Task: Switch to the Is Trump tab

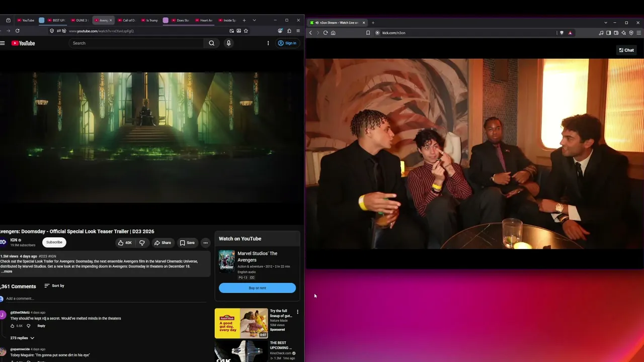Action: coord(150,20)
